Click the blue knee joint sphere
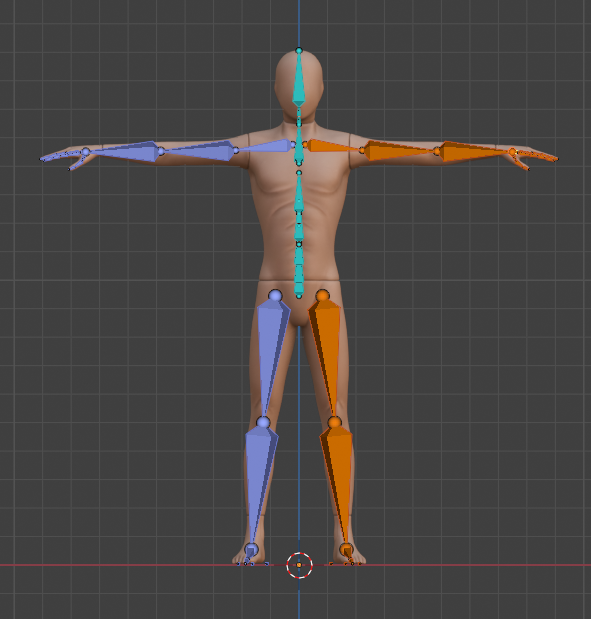 263,422
